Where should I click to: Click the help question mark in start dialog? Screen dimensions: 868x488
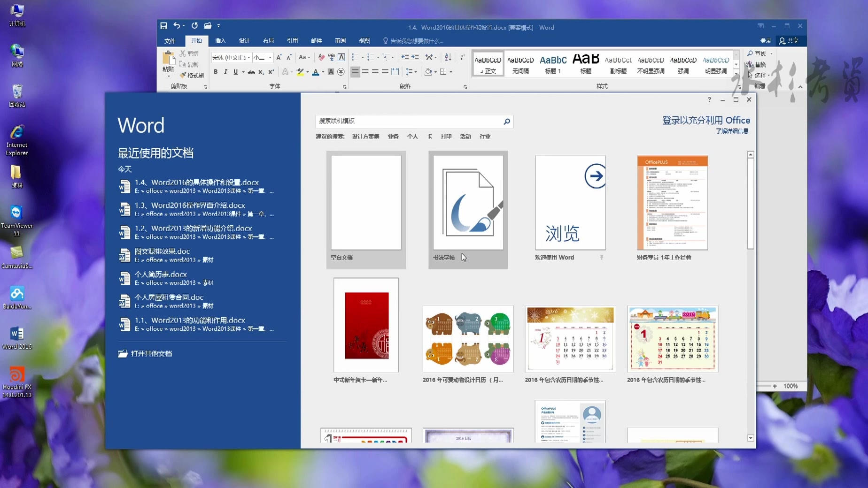pos(709,99)
